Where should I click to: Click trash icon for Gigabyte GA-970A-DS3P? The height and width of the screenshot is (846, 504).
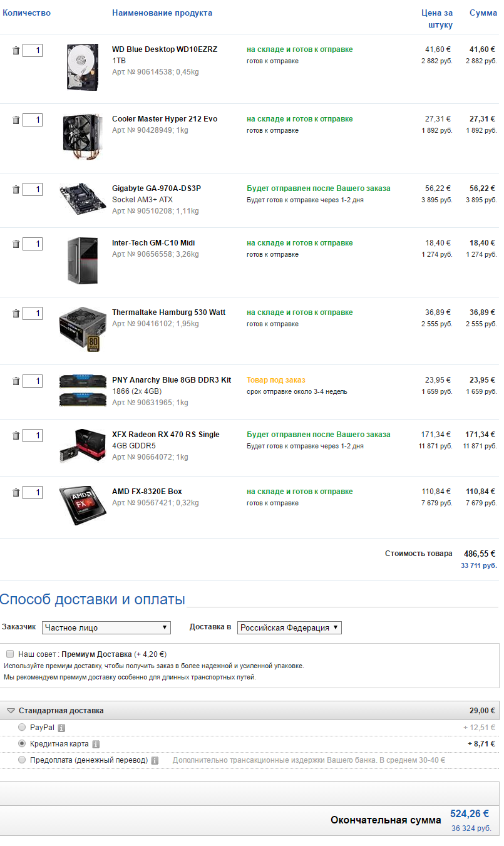[16, 190]
